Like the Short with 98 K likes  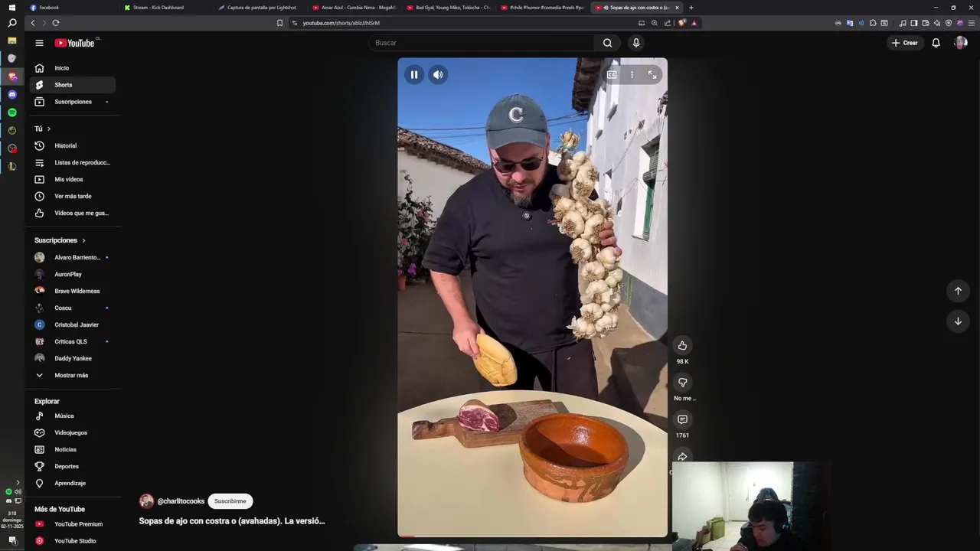click(x=682, y=345)
